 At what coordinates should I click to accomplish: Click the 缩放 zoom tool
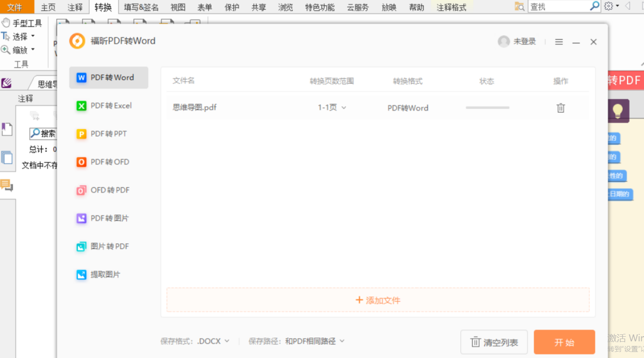tap(15, 50)
